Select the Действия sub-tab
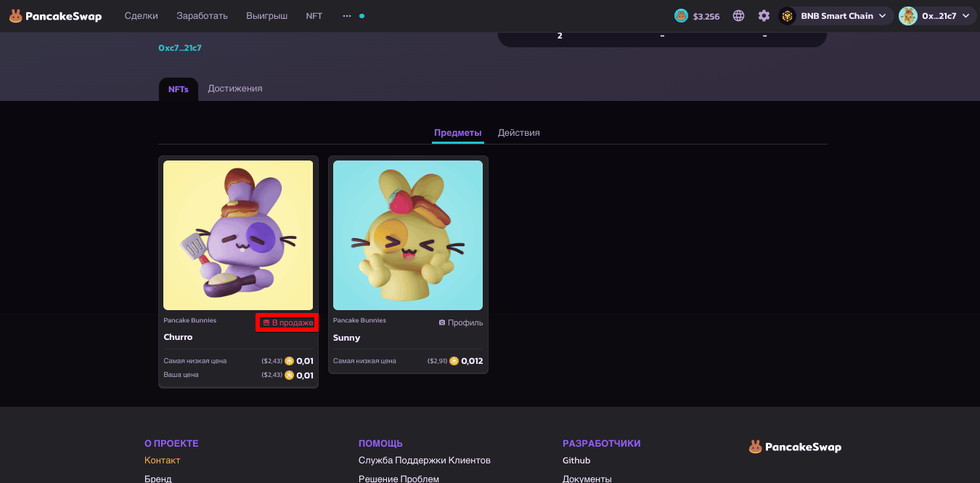The width and height of the screenshot is (980, 483). 519,133
